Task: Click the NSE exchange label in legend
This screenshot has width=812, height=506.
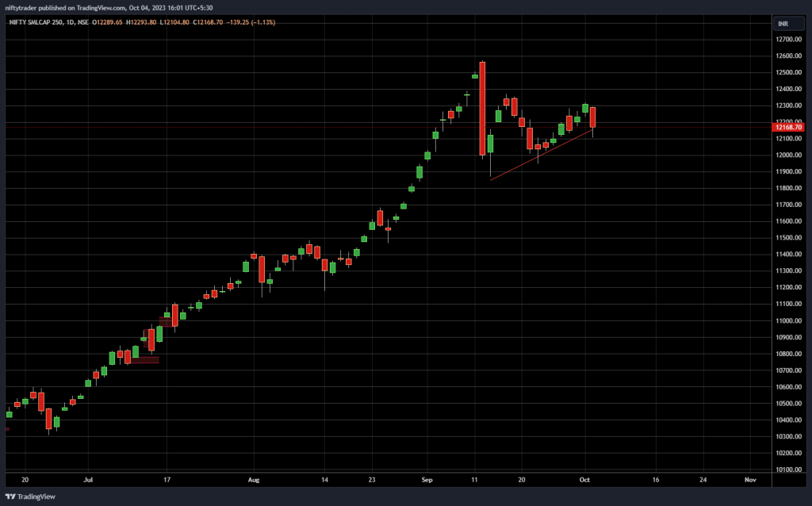Action: [x=82, y=22]
